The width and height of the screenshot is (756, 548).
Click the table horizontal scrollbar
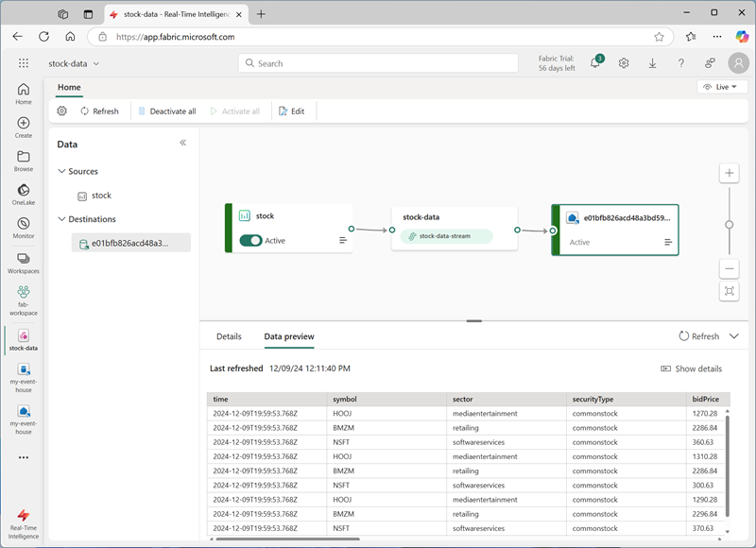point(288,539)
